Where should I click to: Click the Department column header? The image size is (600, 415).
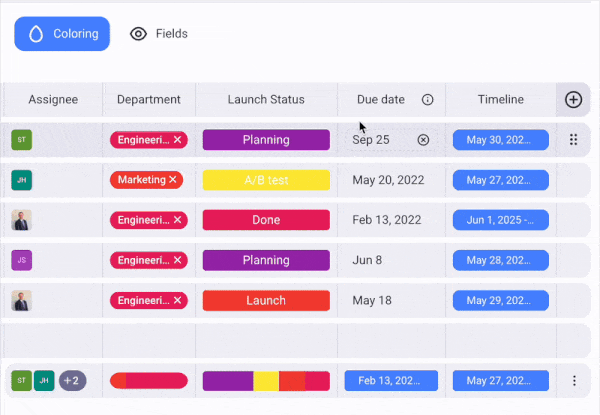coord(149,100)
